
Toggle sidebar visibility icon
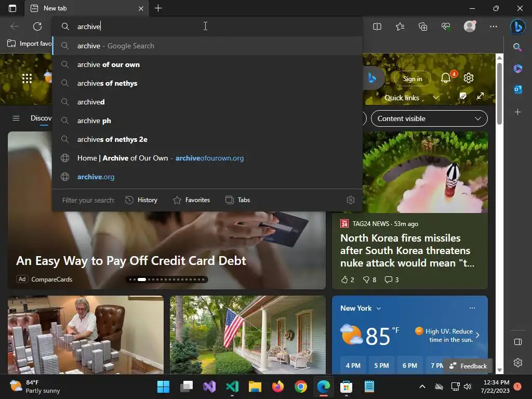pyautogui.click(x=518, y=342)
